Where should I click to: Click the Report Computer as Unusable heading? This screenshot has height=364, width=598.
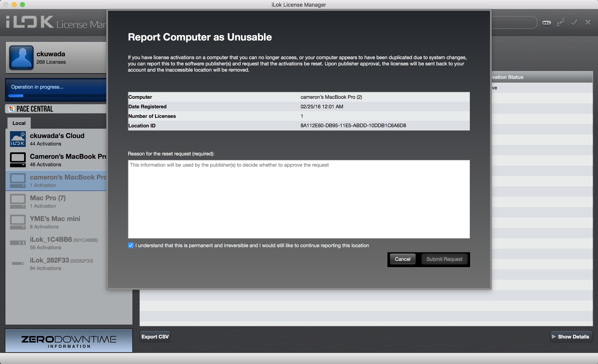[x=200, y=37]
